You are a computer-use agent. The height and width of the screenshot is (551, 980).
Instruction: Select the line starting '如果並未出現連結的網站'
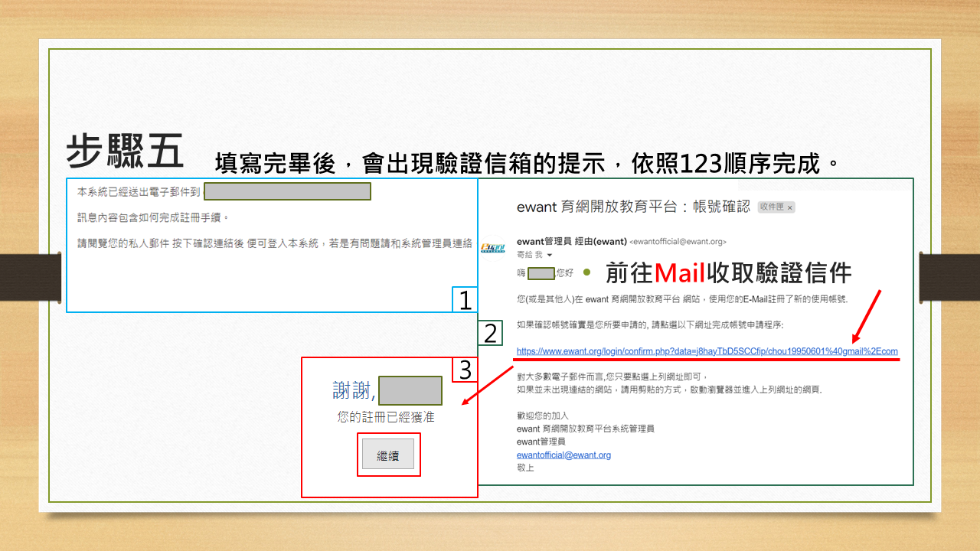point(669,390)
